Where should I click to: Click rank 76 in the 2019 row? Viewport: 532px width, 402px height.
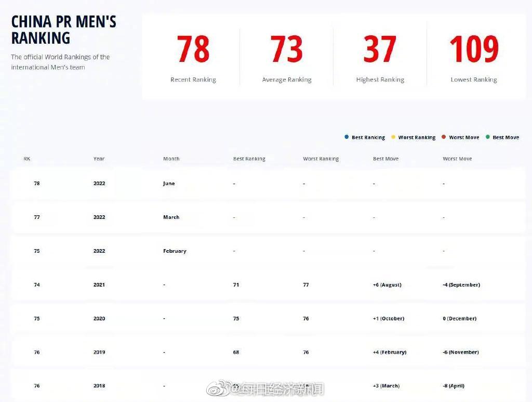[x=37, y=353]
